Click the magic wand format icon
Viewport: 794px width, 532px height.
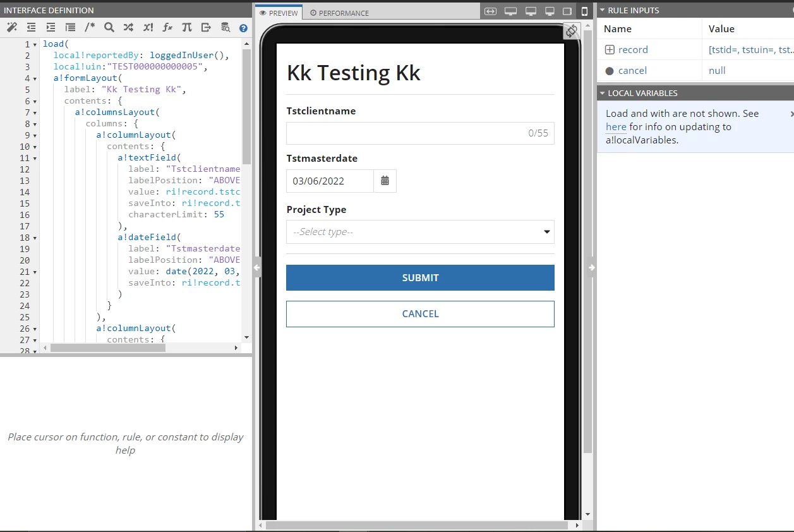[x=11, y=27]
